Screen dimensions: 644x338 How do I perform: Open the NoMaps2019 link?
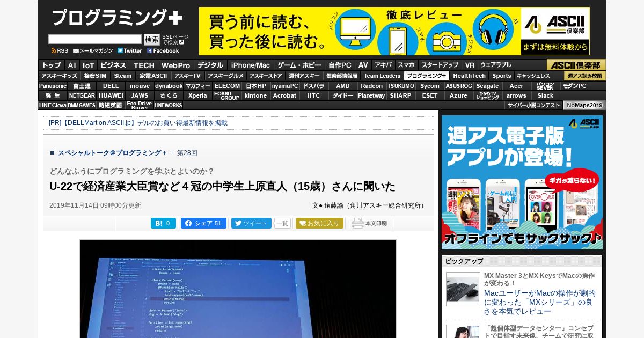click(x=584, y=105)
